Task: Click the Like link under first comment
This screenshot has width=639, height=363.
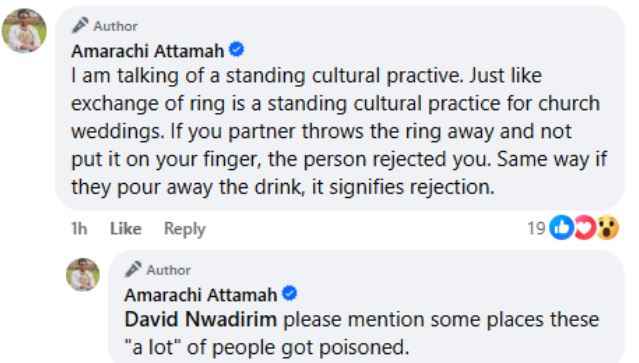Action: pos(126,229)
